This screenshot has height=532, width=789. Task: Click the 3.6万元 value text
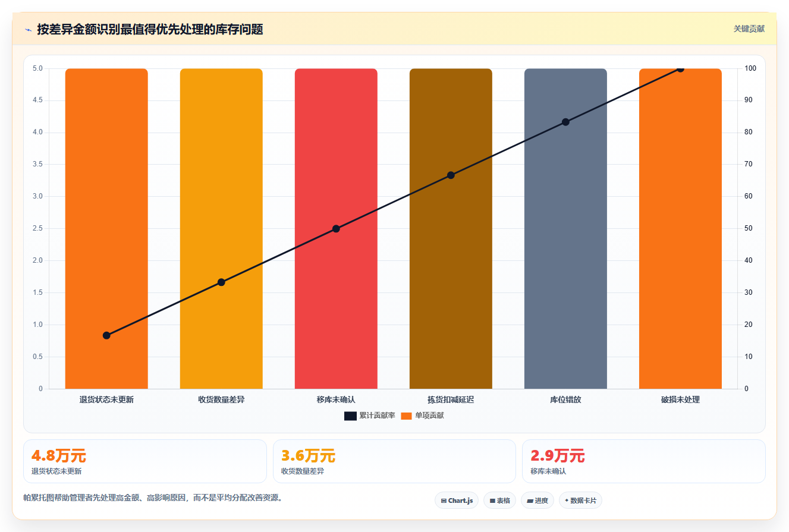(308, 456)
